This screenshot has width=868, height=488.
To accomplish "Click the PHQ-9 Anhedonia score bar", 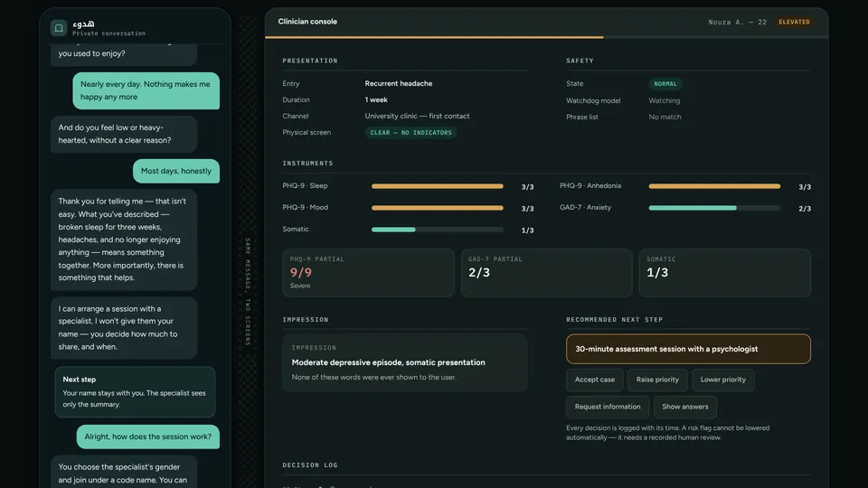I will tap(714, 186).
